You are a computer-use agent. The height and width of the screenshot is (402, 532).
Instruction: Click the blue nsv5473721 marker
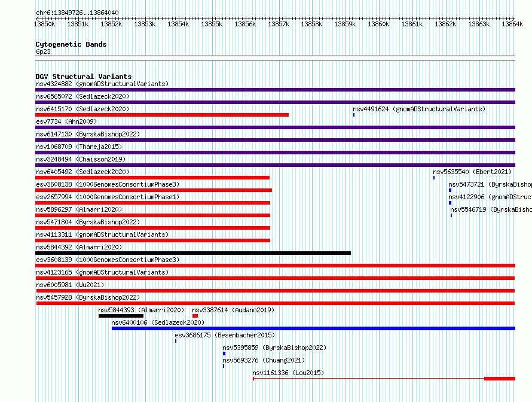450,190
